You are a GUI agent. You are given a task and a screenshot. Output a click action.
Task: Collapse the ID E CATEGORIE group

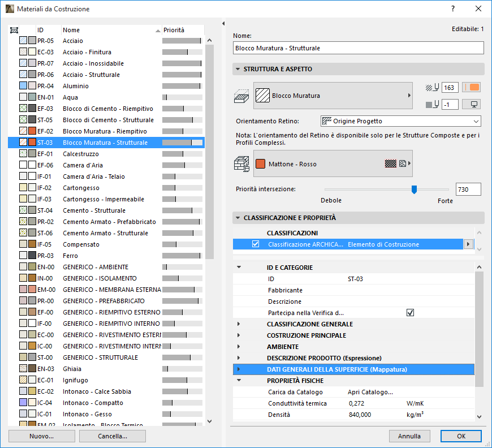239,267
